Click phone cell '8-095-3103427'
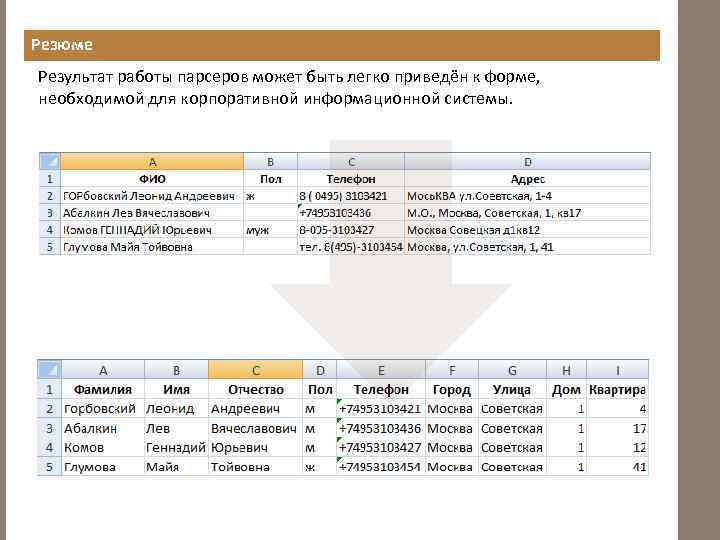Viewport: 720px width, 540px height. [x=351, y=230]
